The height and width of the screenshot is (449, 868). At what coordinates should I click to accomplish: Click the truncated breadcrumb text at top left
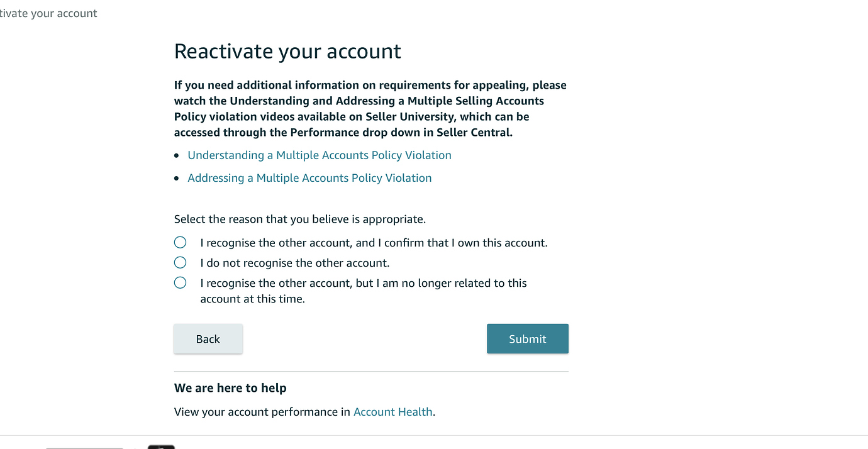pos(48,13)
